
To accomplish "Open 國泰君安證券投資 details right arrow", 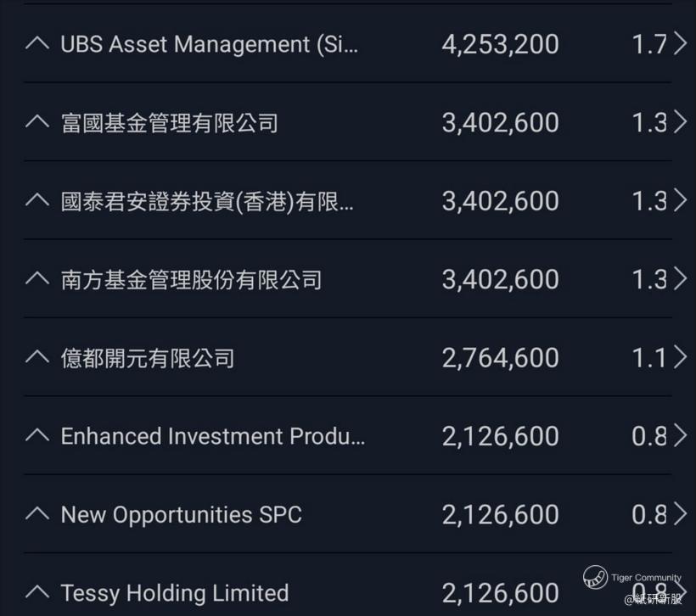I will point(680,200).
